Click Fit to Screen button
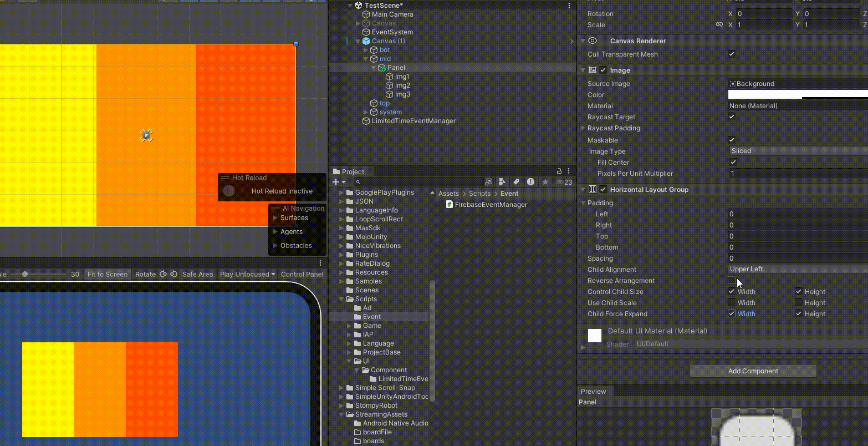The image size is (868, 446). click(108, 274)
